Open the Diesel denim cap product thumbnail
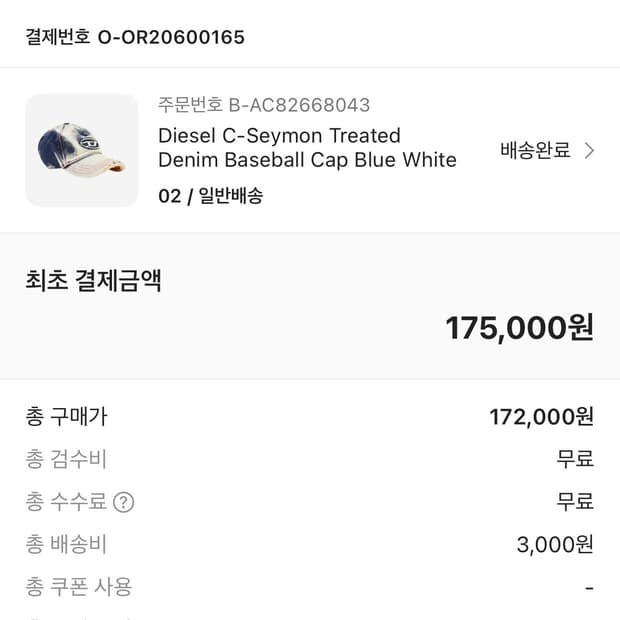620x620 pixels. (82, 150)
